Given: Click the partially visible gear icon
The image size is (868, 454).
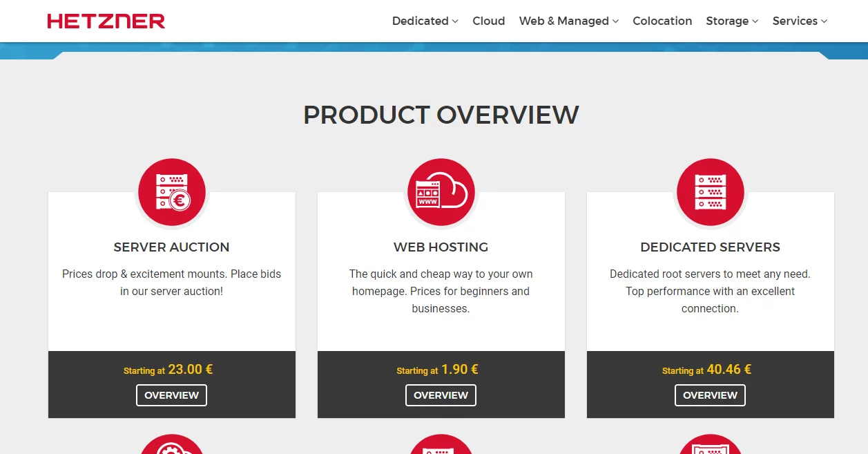Looking at the screenshot, I should pos(171,446).
